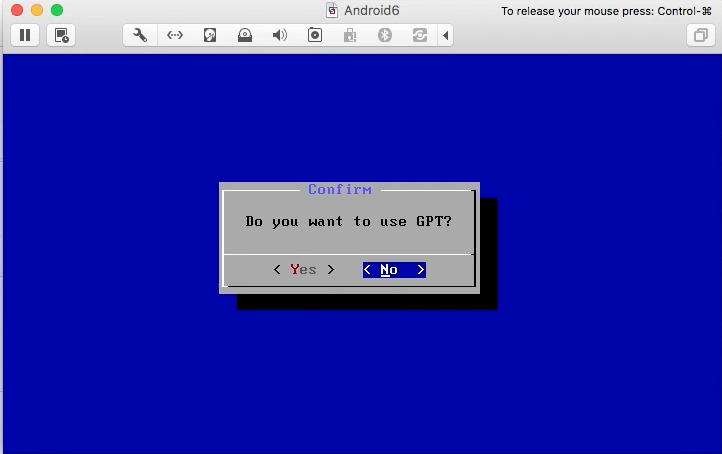Image resolution: width=722 pixels, height=454 pixels.
Task: Click the USB device icon
Action: 350,35
